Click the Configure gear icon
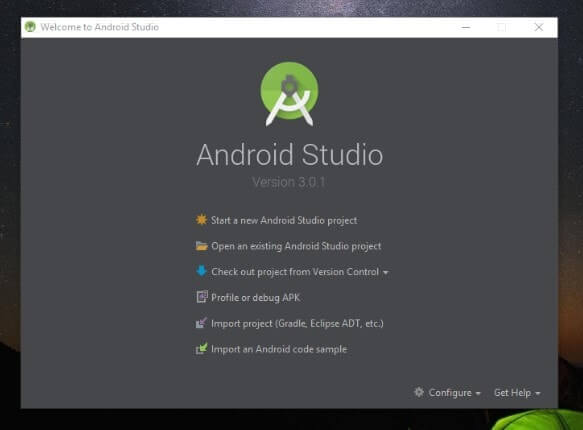 (419, 392)
